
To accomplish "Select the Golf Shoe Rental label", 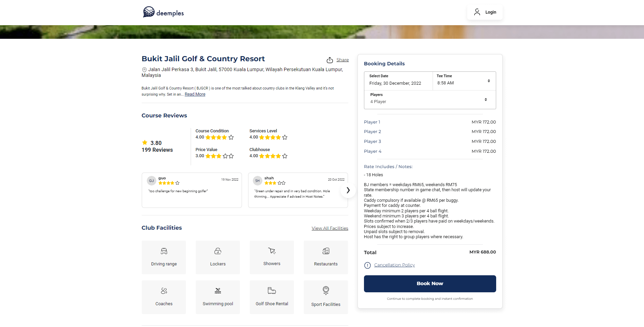I will 272,304.
